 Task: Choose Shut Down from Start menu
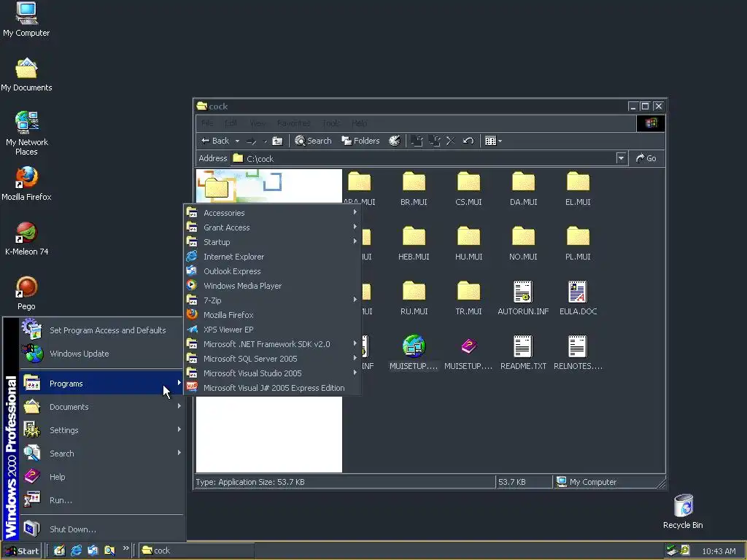[101, 529]
